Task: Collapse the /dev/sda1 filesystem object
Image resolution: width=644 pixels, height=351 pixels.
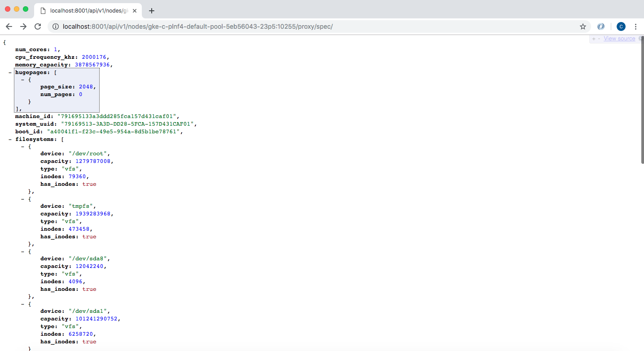Action: click(x=22, y=304)
